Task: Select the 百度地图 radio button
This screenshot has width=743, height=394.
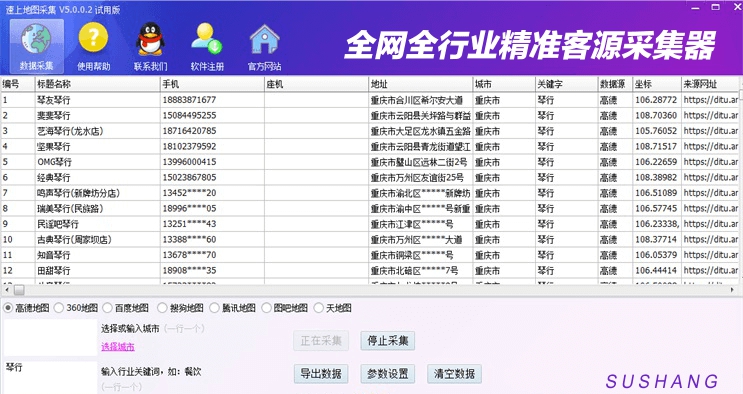Action: (x=108, y=308)
